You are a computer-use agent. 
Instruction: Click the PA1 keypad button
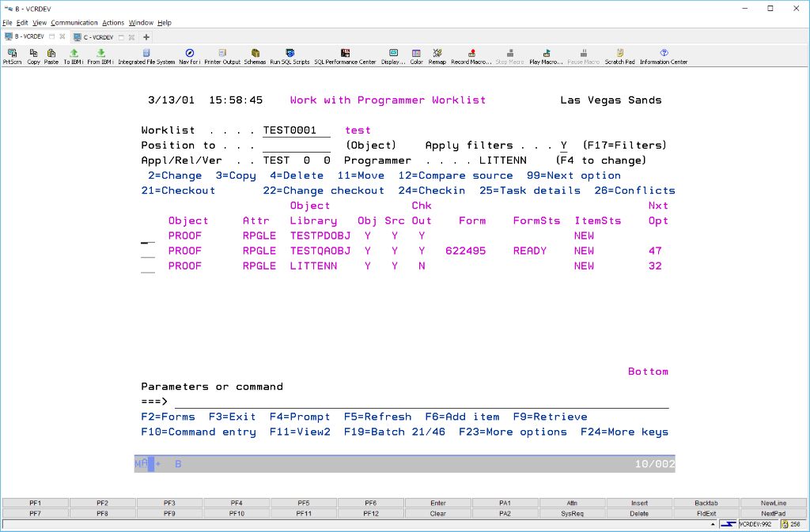pos(505,503)
